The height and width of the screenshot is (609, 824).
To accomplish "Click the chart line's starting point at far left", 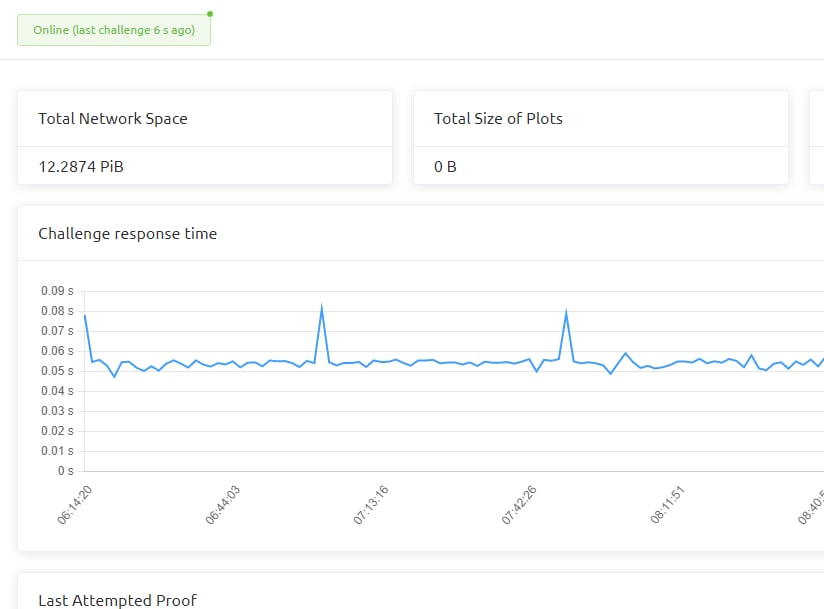I will point(85,316).
